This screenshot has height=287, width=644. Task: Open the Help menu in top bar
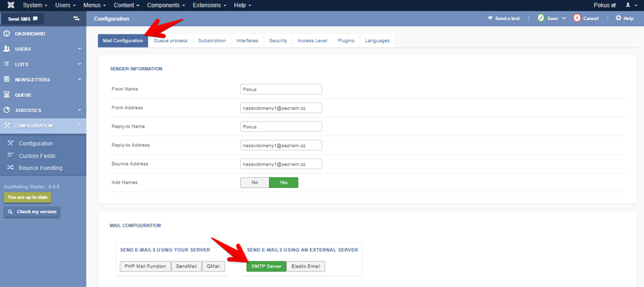pos(242,5)
